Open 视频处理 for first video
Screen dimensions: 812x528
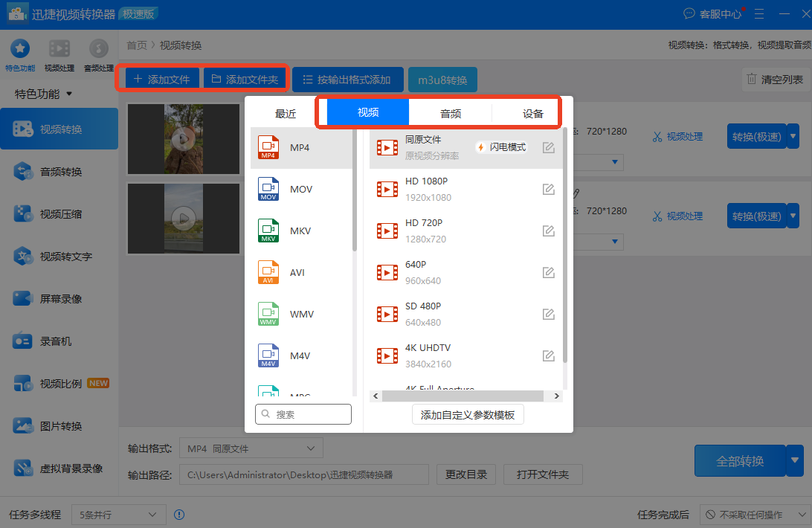click(x=677, y=136)
